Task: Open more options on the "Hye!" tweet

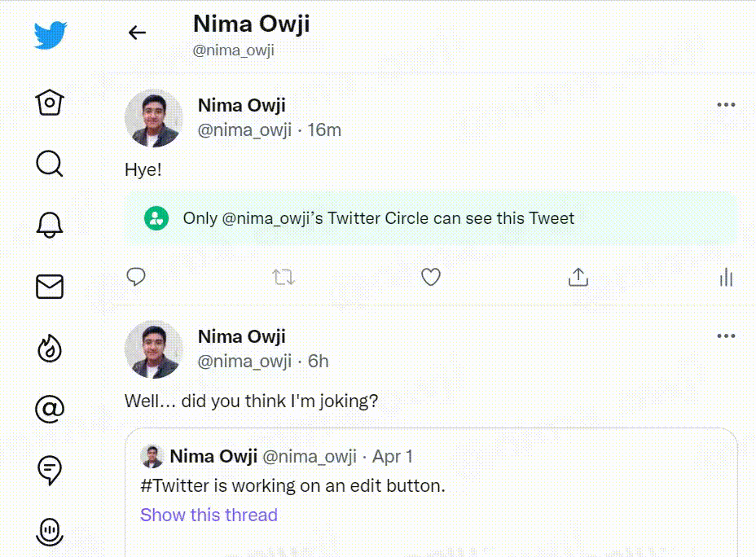Action: [x=725, y=105]
